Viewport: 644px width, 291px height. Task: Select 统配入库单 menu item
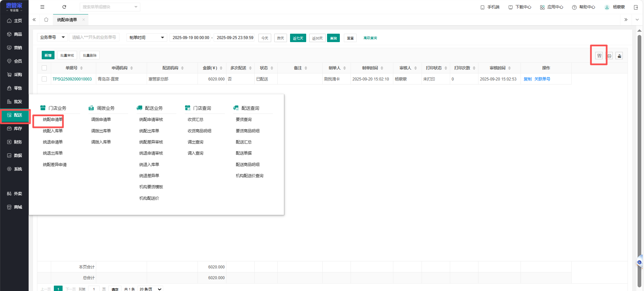click(53, 131)
